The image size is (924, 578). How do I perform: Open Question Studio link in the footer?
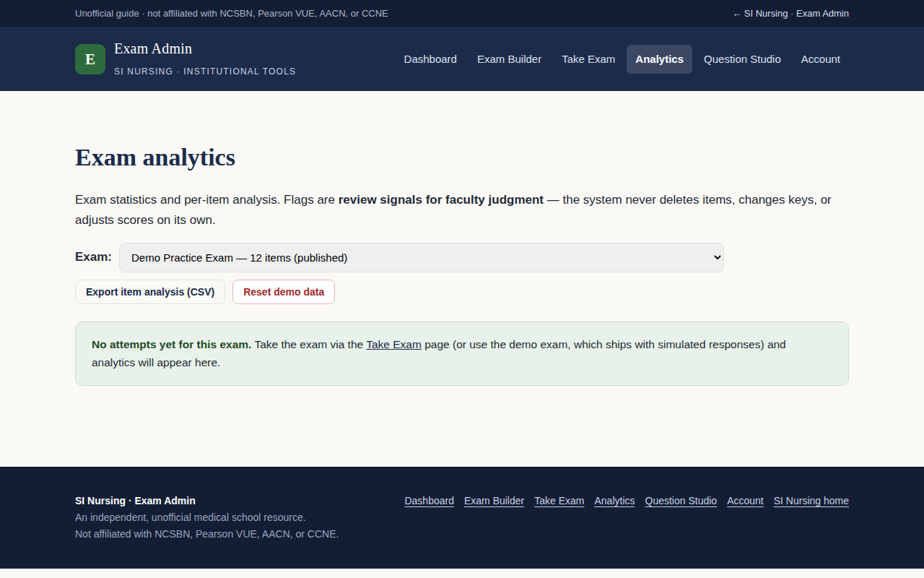click(681, 501)
